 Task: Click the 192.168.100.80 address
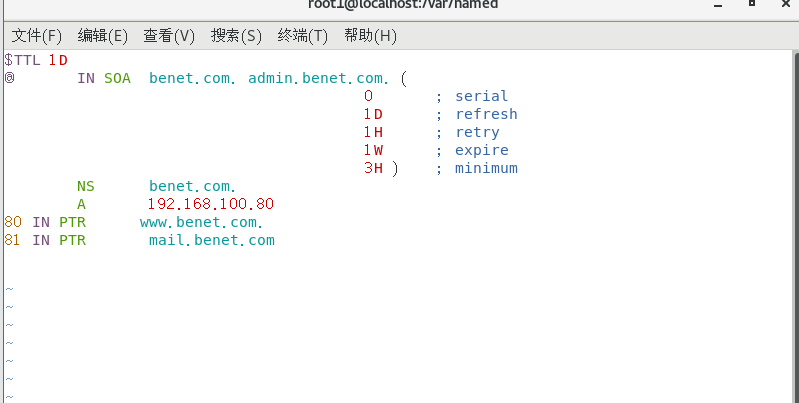210,204
